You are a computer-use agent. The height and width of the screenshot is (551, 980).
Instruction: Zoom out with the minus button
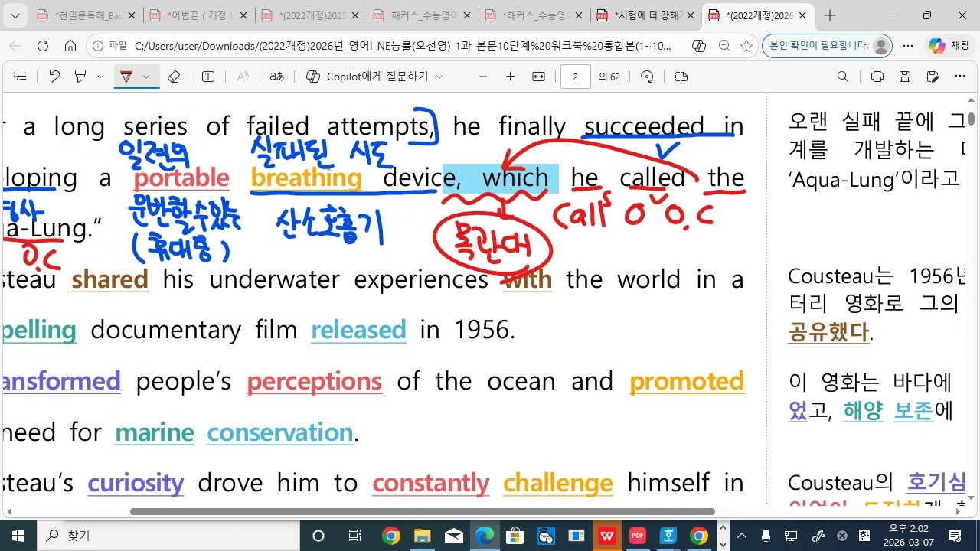point(483,77)
